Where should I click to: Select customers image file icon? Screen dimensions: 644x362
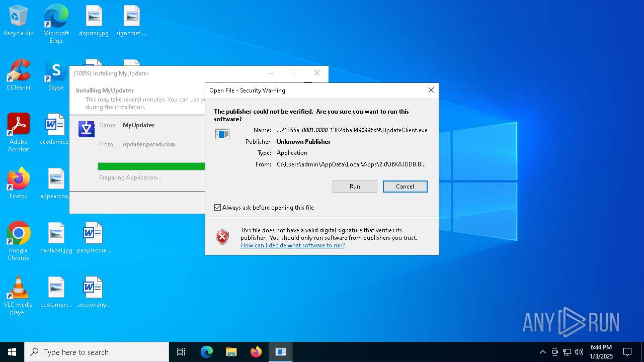(56, 292)
